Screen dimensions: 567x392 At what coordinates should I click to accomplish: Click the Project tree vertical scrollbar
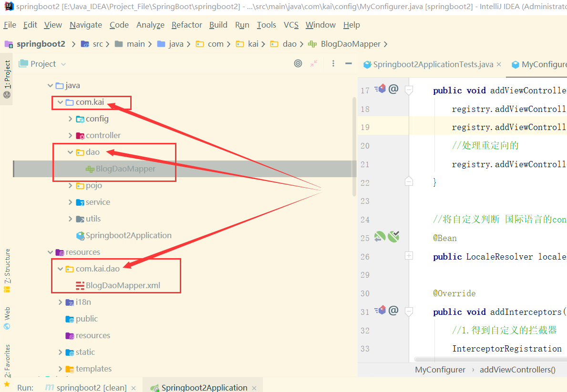point(354,146)
